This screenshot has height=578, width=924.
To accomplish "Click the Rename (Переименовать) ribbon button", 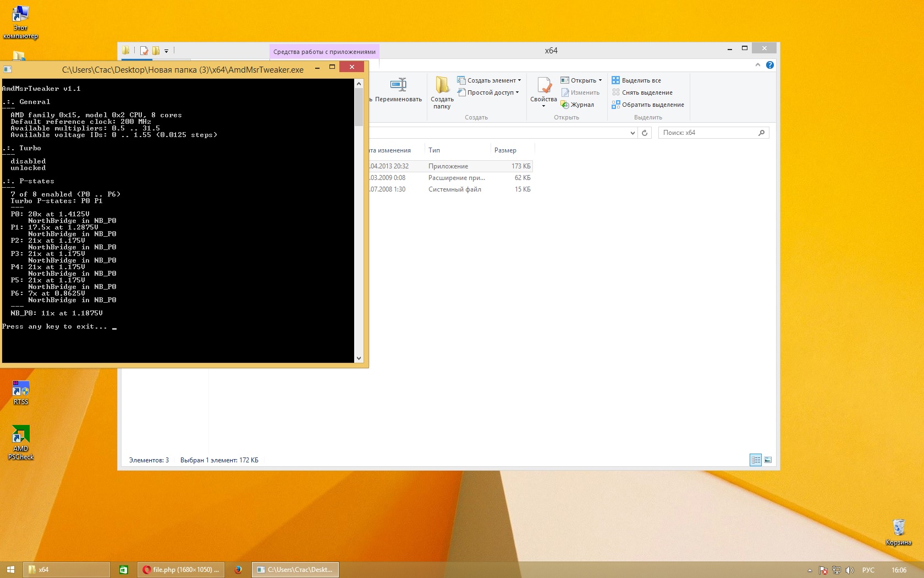I will click(398, 90).
